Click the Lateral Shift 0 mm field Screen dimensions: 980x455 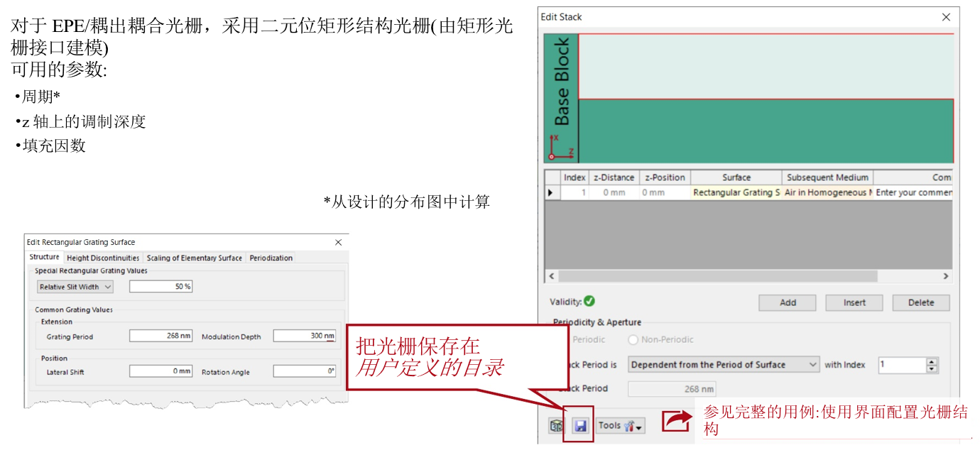[x=161, y=371]
